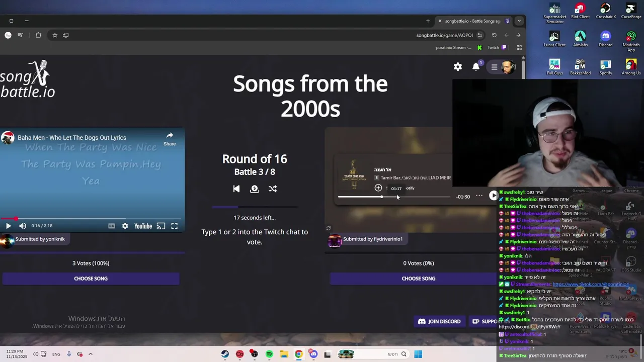Open File Explorer from the taskbar
The height and width of the screenshot is (362, 644).
(284, 354)
